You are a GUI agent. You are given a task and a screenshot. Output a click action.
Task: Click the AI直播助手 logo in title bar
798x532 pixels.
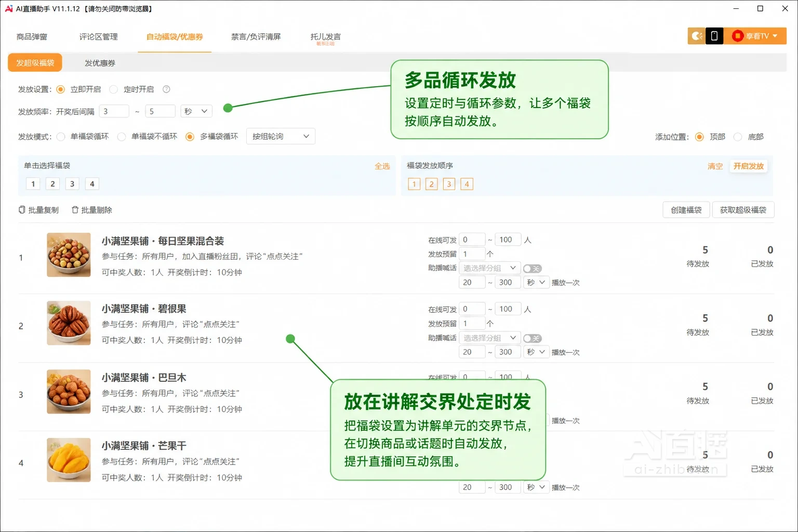(9, 9)
